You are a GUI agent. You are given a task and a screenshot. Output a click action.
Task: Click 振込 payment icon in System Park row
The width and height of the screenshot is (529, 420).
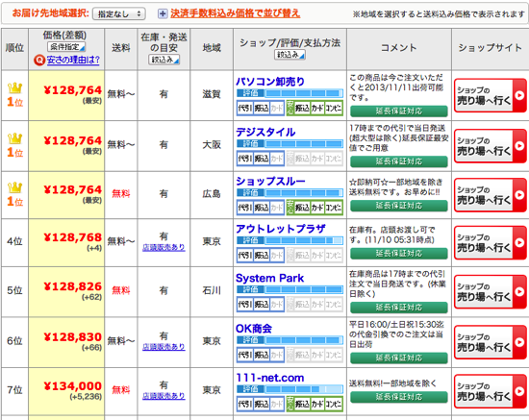click(x=262, y=305)
